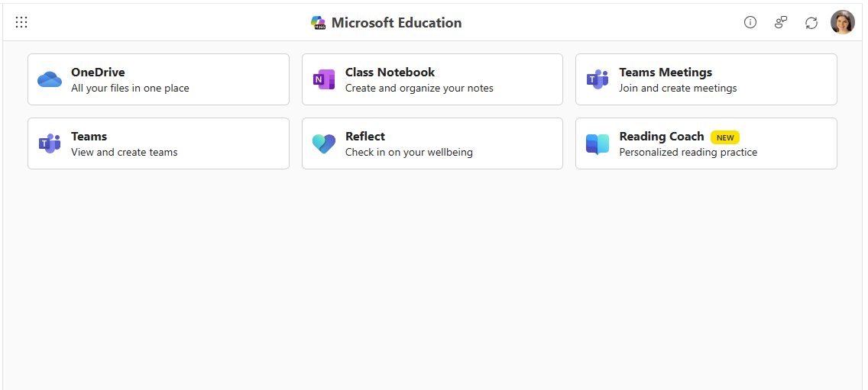Click the OneDrive cloud icon

pos(50,79)
